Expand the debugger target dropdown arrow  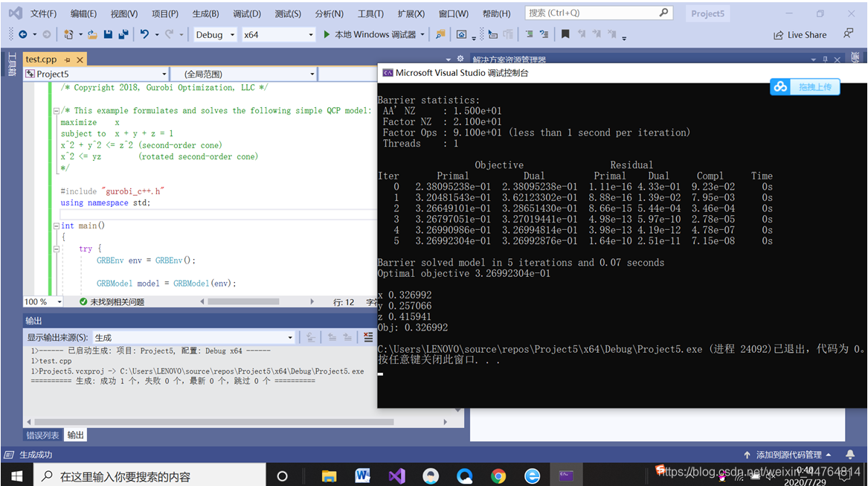click(422, 34)
